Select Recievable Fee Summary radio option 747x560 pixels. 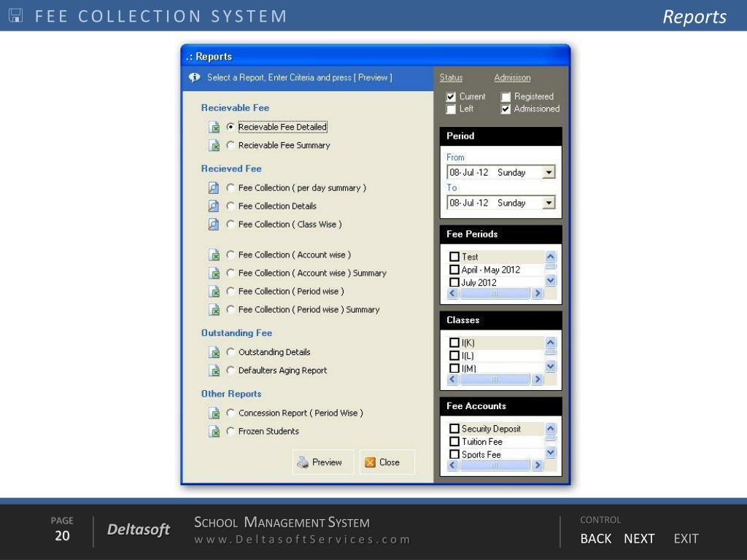pyautogui.click(x=231, y=145)
